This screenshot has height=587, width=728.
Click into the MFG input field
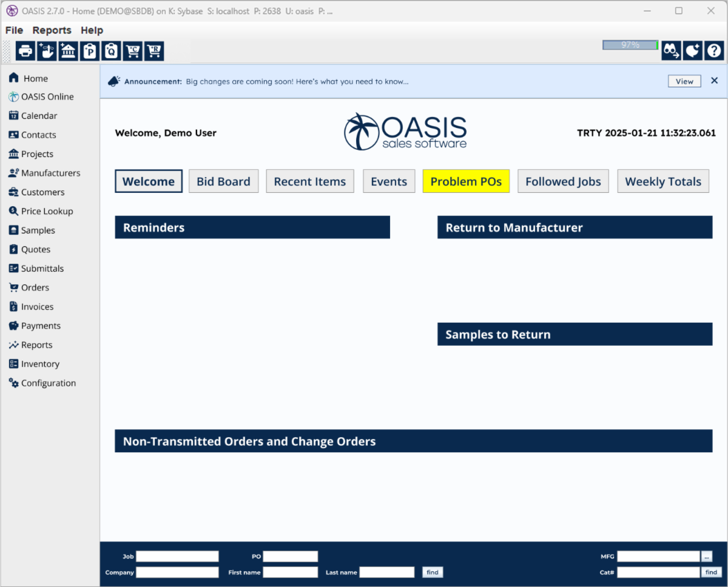659,557
